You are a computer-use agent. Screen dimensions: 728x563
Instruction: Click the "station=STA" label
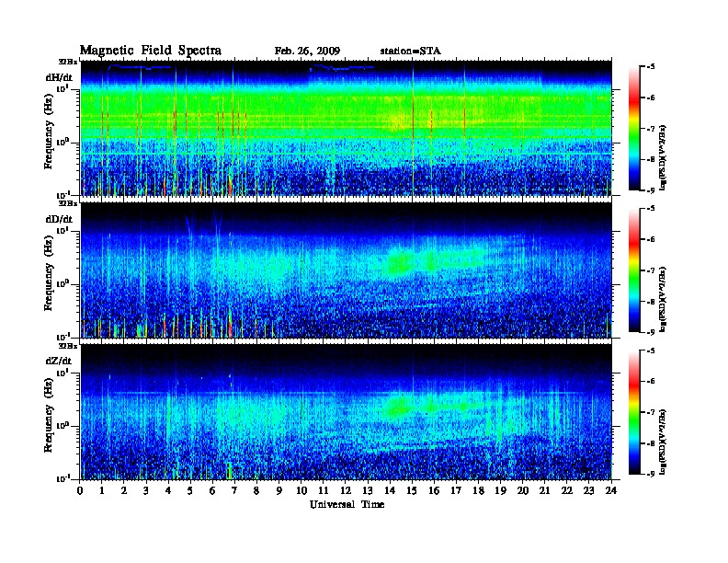[411, 51]
